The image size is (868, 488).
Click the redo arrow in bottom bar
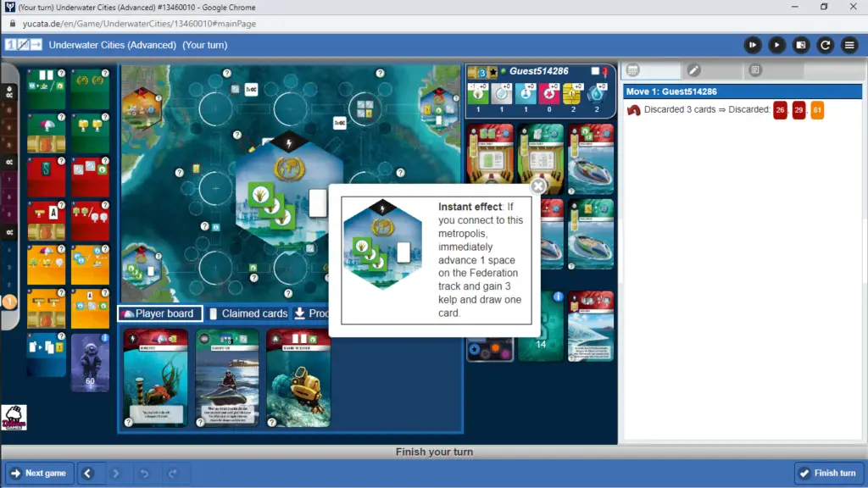click(173, 473)
